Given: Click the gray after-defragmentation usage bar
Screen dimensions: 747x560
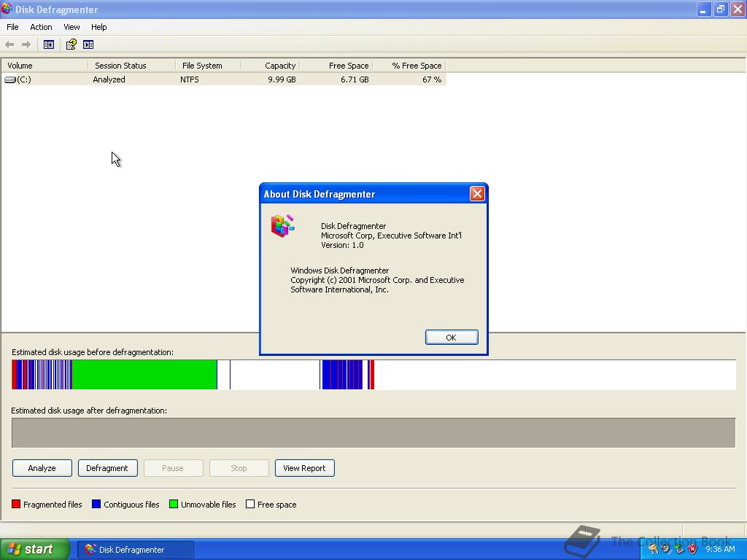Looking at the screenshot, I should click(x=373, y=433).
